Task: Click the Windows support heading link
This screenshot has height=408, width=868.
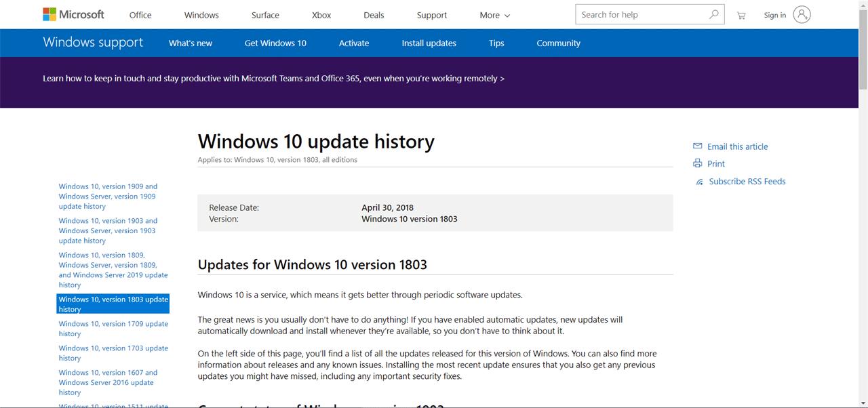Action: 93,42
